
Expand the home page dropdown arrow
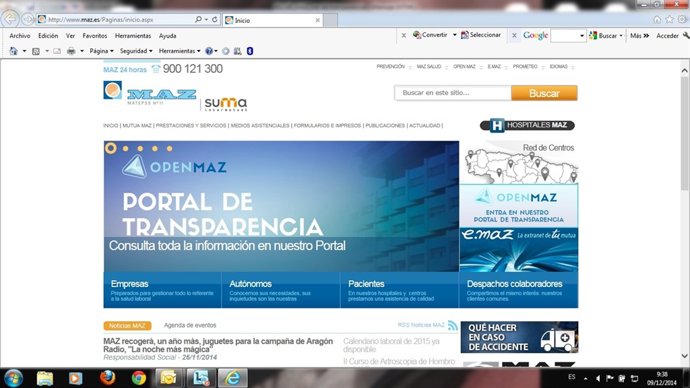click(24, 51)
